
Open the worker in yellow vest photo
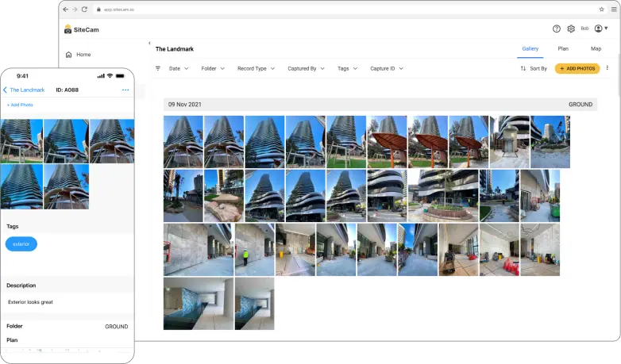coord(255,250)
